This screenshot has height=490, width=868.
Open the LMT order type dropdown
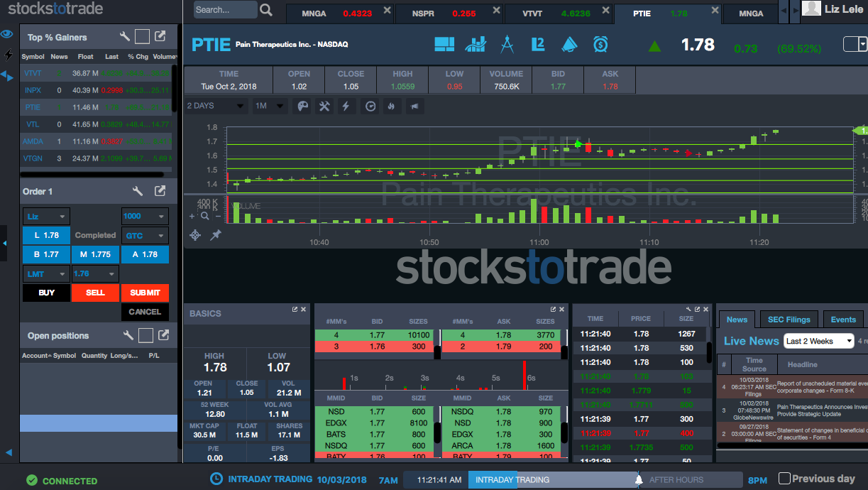(47, 274)
